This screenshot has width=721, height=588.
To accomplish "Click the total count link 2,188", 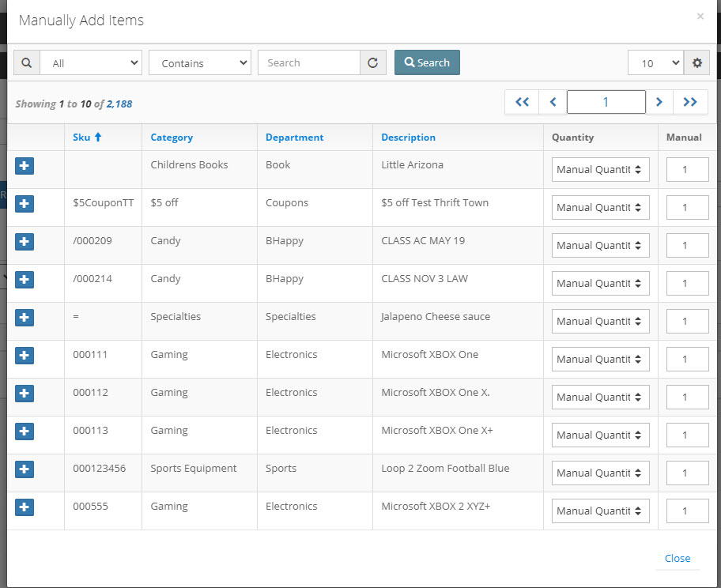I will pyautogui.click(x=119, y=104).
